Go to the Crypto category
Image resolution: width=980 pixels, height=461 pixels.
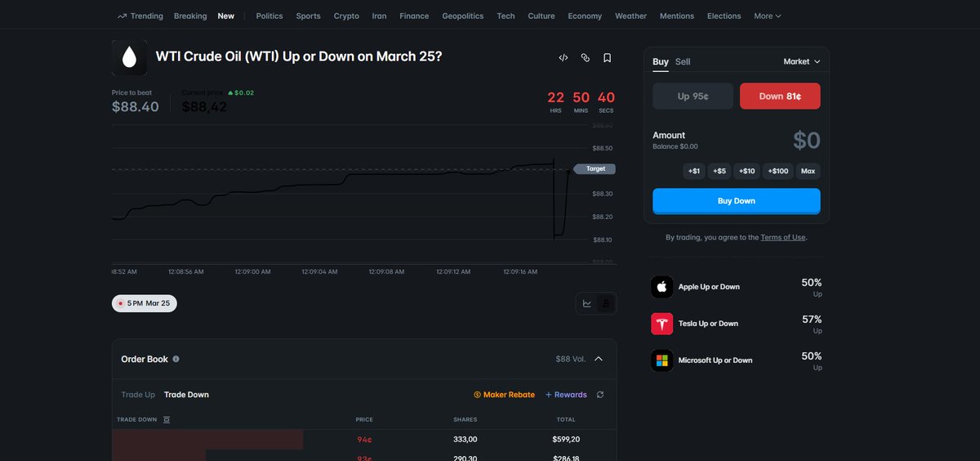[346, 16]
